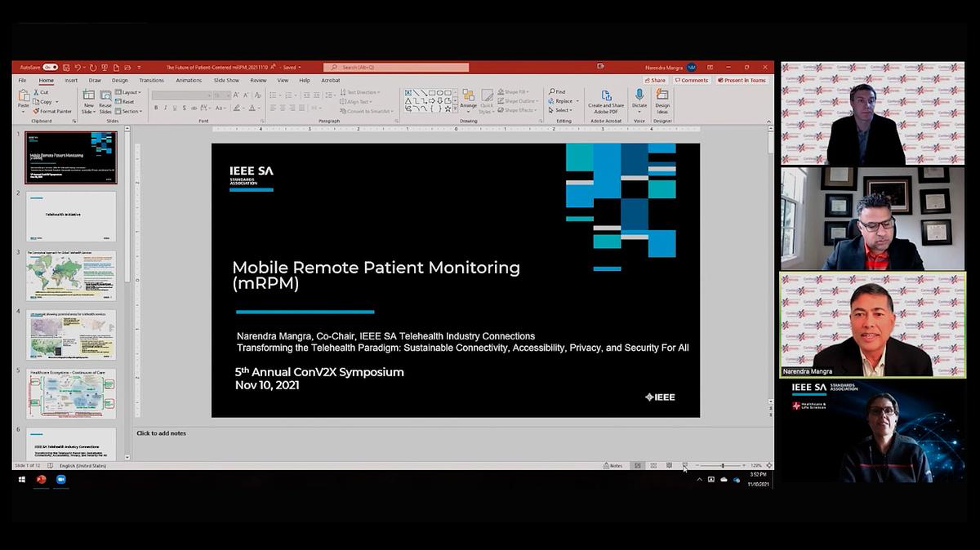980x550 pixels.
Task: Toggle Underline formatting
Action: tap(175, 108)
